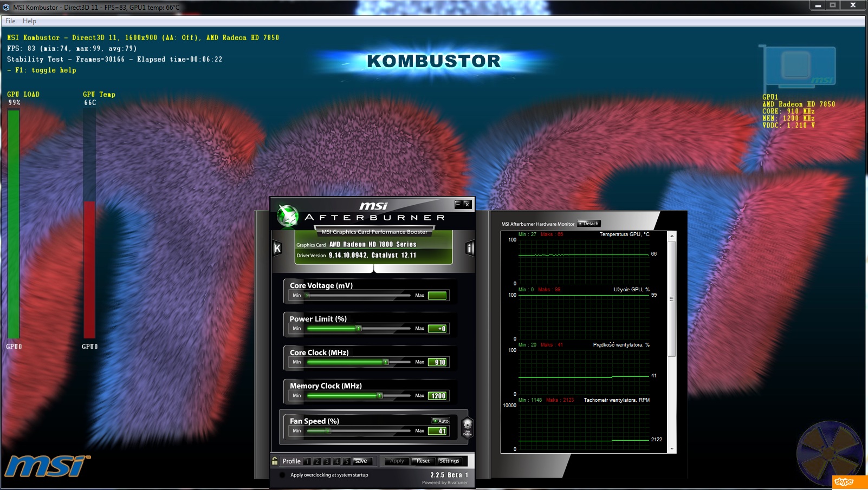This screenshot has height=490, width=868.
Task: Click the Skype notification icon
Action: tap(850, 482)
